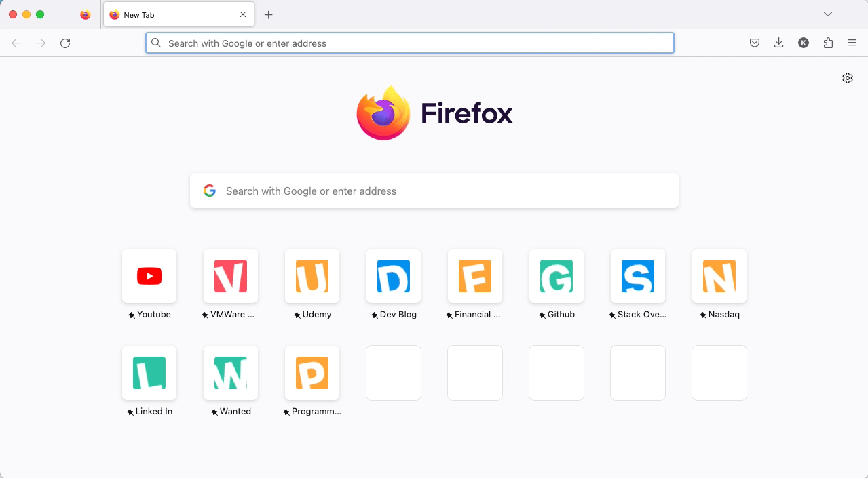Image resolution: width=868 pixels, height=478 pixels.
Task: Expand the list all tabs chevron
Action: click(x=828, y=15)
